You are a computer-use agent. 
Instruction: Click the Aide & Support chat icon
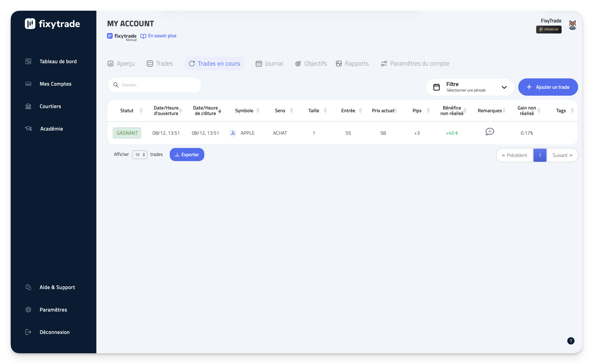click(28, 287)
